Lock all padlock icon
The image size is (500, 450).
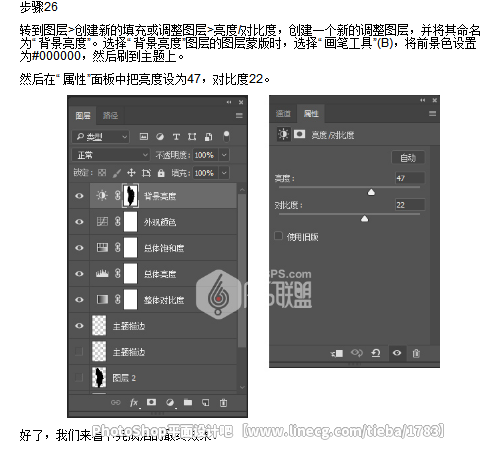click(x=161, y=173)
